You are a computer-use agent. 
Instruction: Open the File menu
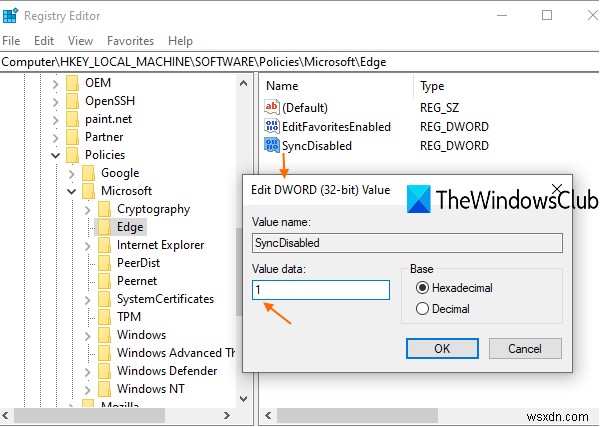[x=11, y=41]
